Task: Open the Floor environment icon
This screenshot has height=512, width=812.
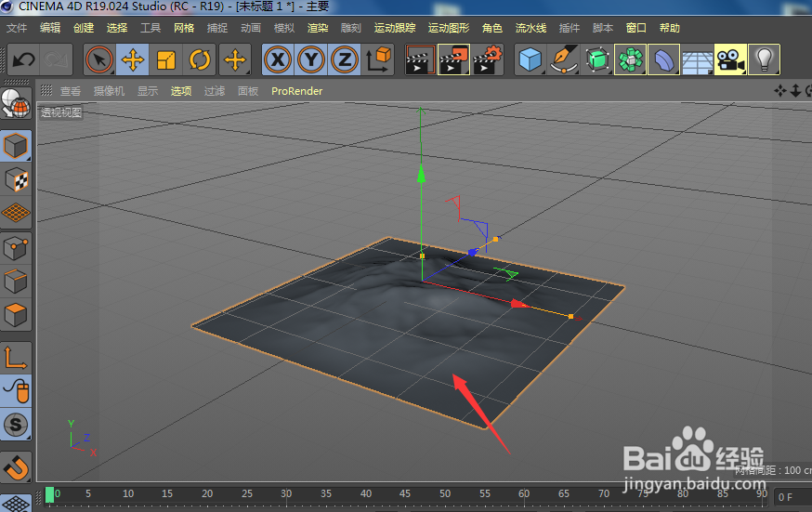Action: 697,60
